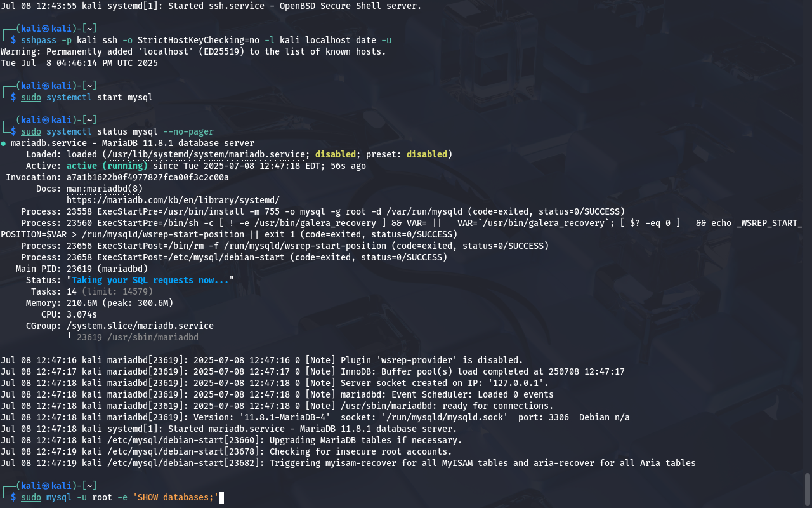Click the 'Tue Jul 8 04:46:14 PM UTC 2025' output
Image resolution: width=812 pixels, height=508 pixels.
[79, 63]
